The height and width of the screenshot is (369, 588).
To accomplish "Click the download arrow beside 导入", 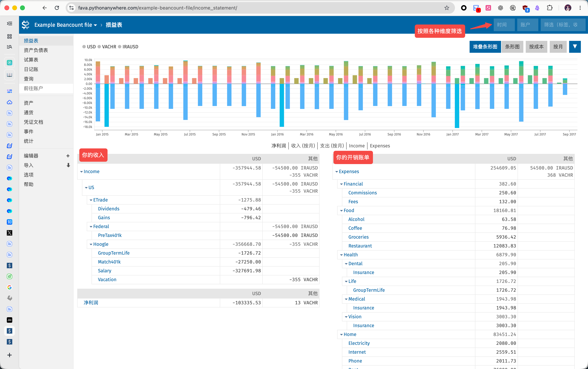I will click(68, 165).
